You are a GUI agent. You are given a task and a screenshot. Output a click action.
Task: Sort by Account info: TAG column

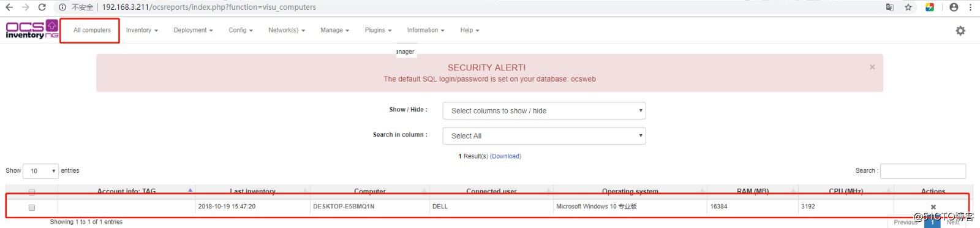(x=126, y=191)
